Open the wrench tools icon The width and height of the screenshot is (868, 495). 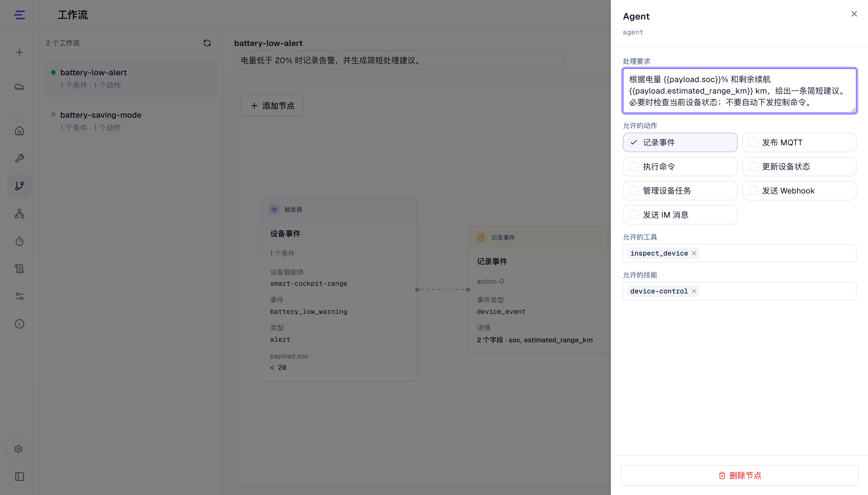[19, 158]
